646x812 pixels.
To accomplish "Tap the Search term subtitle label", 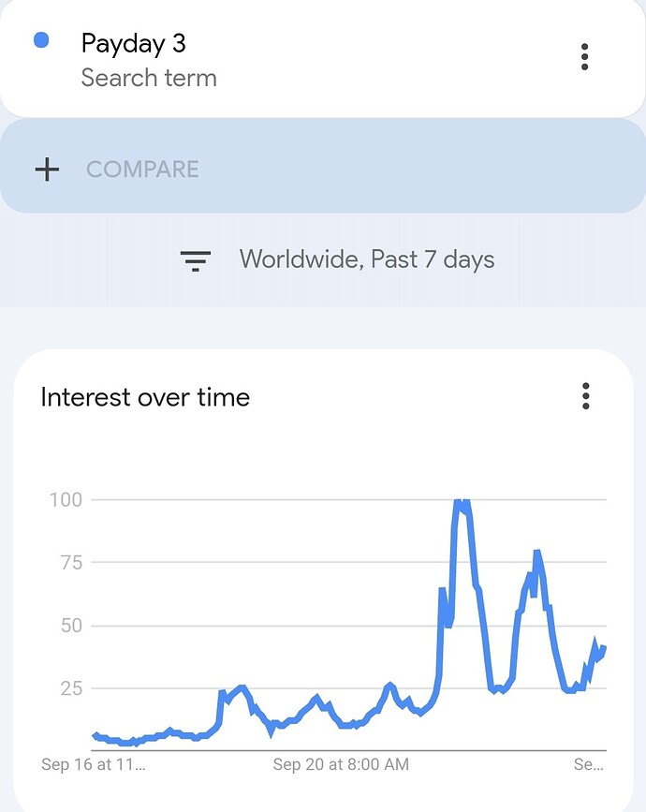I will click(x=149, y=78).
